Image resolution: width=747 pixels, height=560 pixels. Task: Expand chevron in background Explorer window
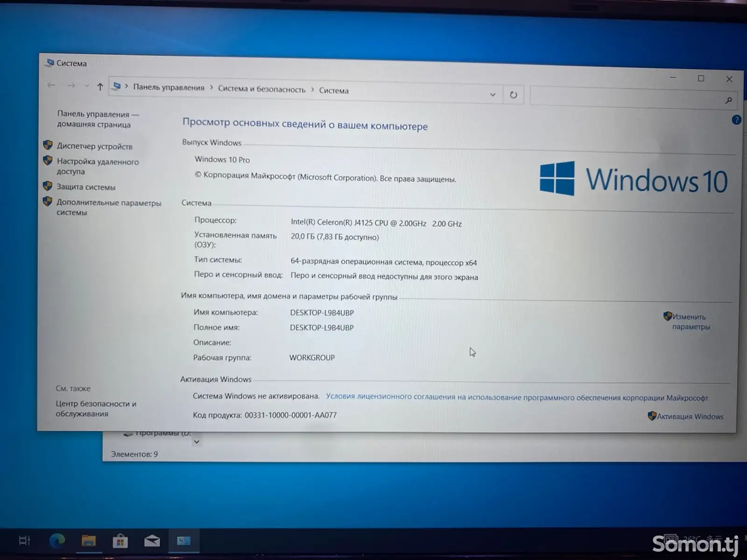pyautogui.click(x=197, y=441)
